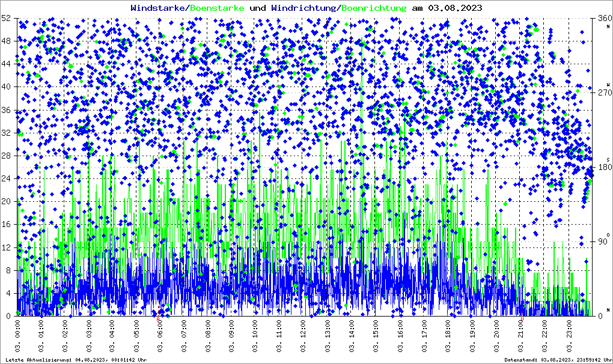Screen dimensions: 613x364
Task: Select the "19:00" time label
Action: tap(472, 330)
